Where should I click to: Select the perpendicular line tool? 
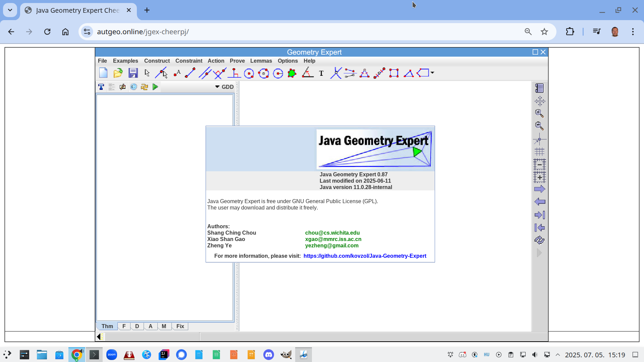pyautogui.click(x=220, y=73)
